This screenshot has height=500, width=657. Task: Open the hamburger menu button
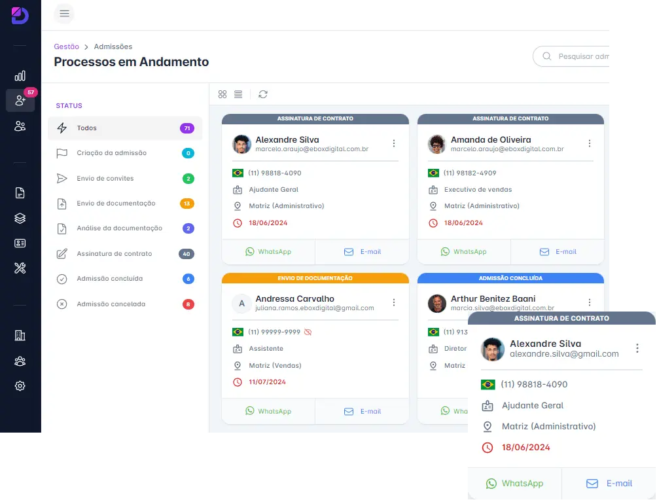64,13
